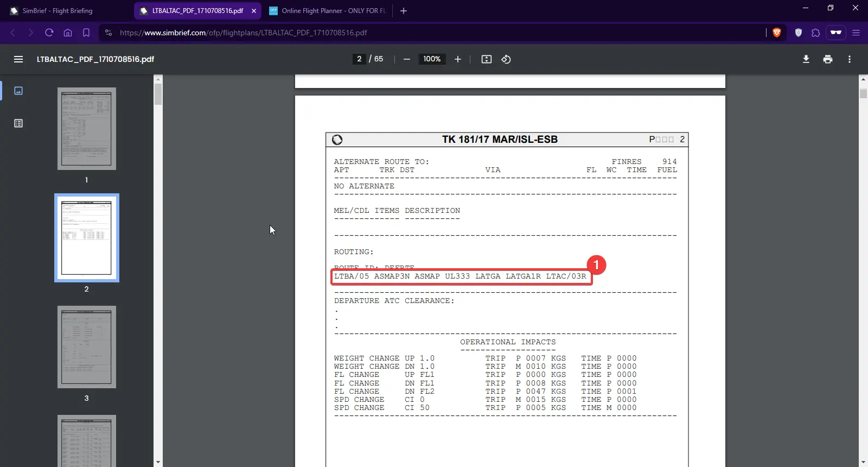Close the LTBALTAC PDF tab
This screenshot has width=868, height=467.
254,11
